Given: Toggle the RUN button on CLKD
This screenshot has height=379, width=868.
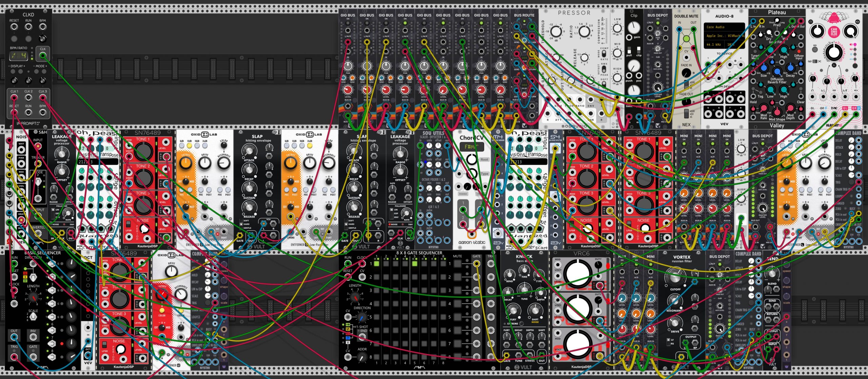Looking at the screenshot, I should pos(28,38).
